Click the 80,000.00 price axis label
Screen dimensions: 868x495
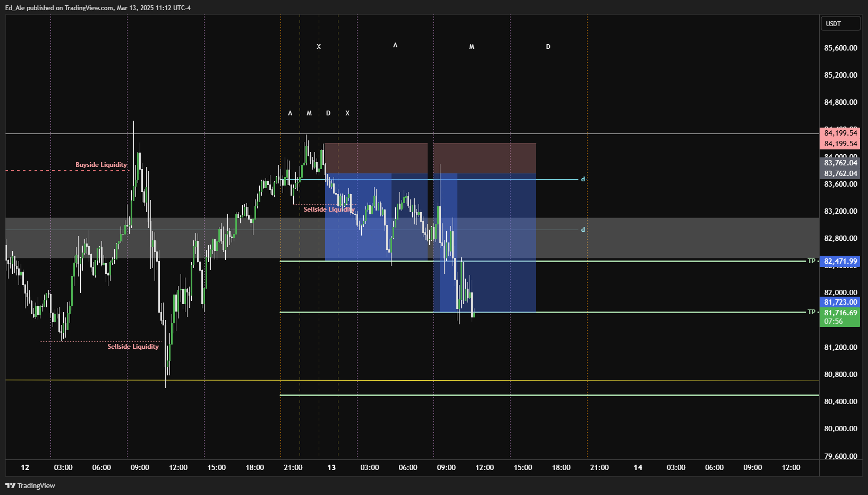pos(840,429)
